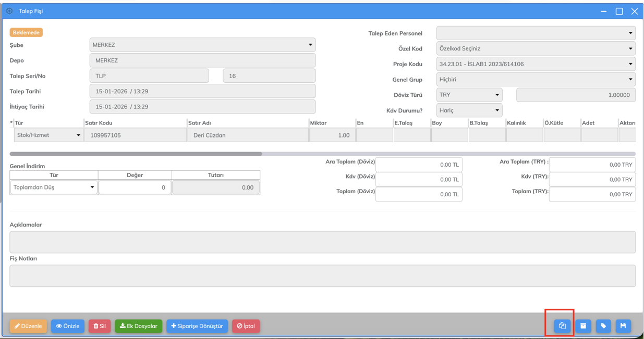Open the Şube MERKEZ dropdown
Viewport: 644px width, 339px height.
(202, 45)
